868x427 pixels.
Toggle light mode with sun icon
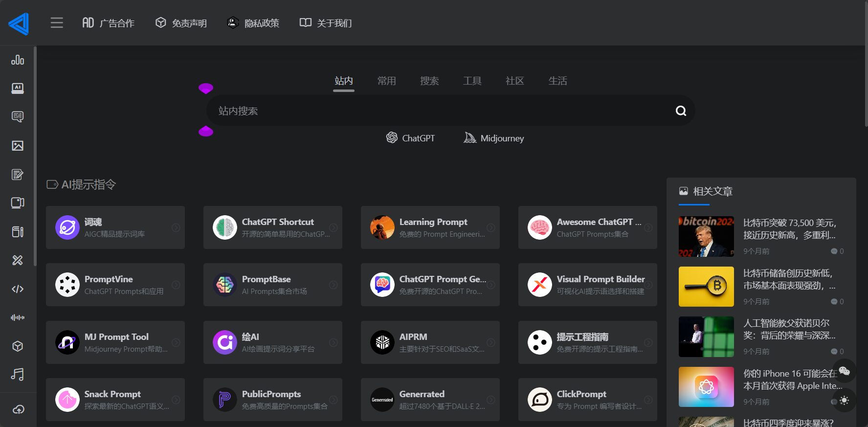[844, 400]
